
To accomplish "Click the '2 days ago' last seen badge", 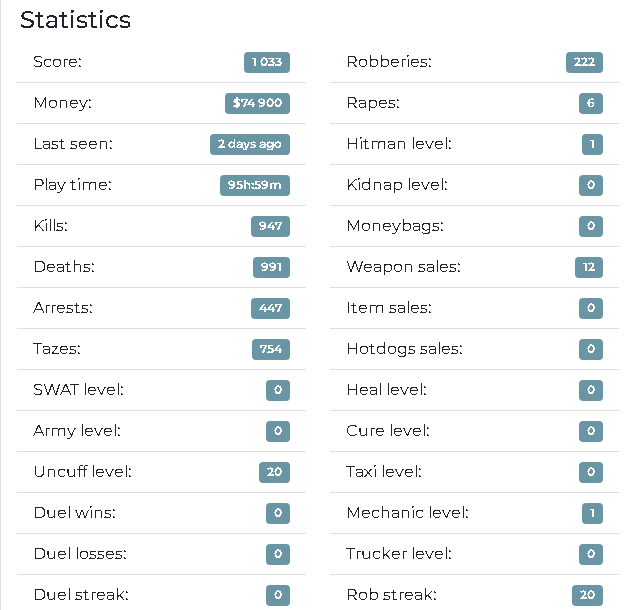I will click(250, 144).
